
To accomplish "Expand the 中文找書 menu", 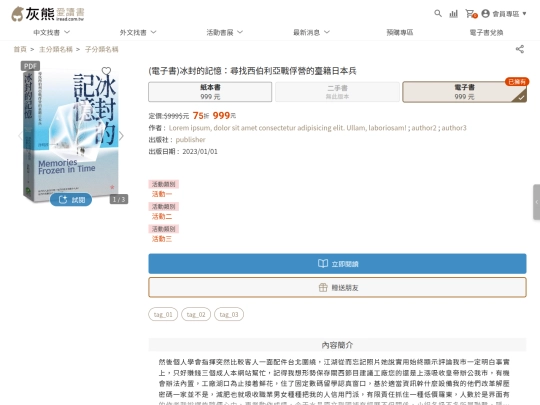I will pyautogui.click(x=51, y=32).
